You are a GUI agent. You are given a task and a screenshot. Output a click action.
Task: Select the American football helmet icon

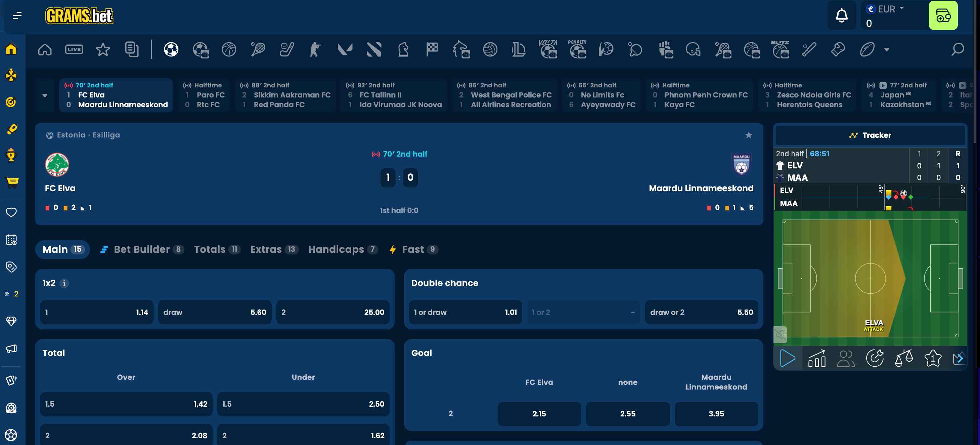coord(693,49)
